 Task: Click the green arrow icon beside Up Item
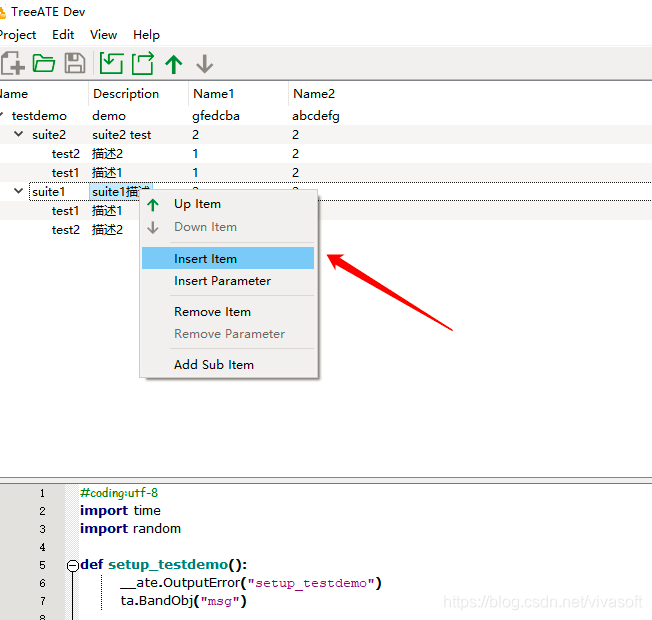[153, 205]
